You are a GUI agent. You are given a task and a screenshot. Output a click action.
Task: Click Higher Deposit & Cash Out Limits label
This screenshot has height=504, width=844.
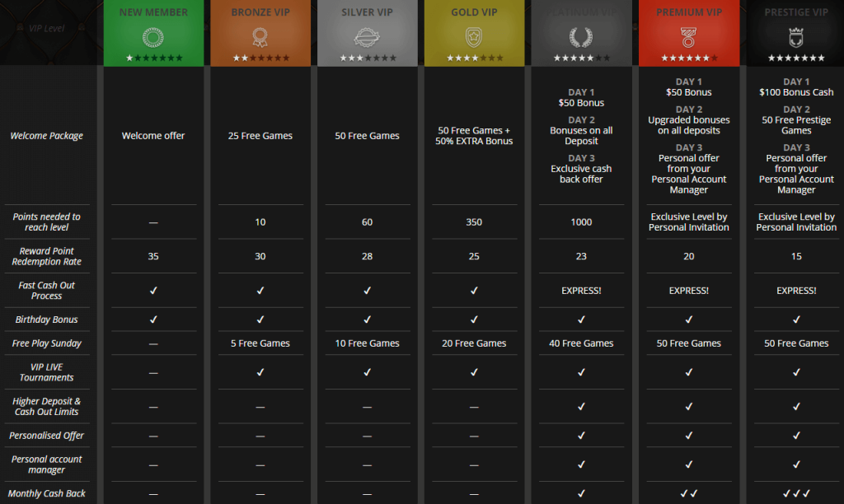click(x=47, y=407)
